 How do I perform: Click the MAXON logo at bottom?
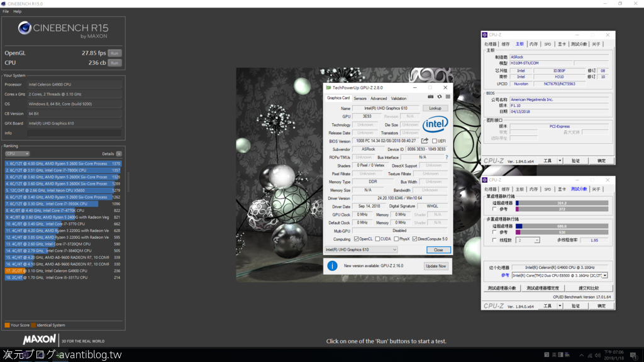tap(40, 339)
